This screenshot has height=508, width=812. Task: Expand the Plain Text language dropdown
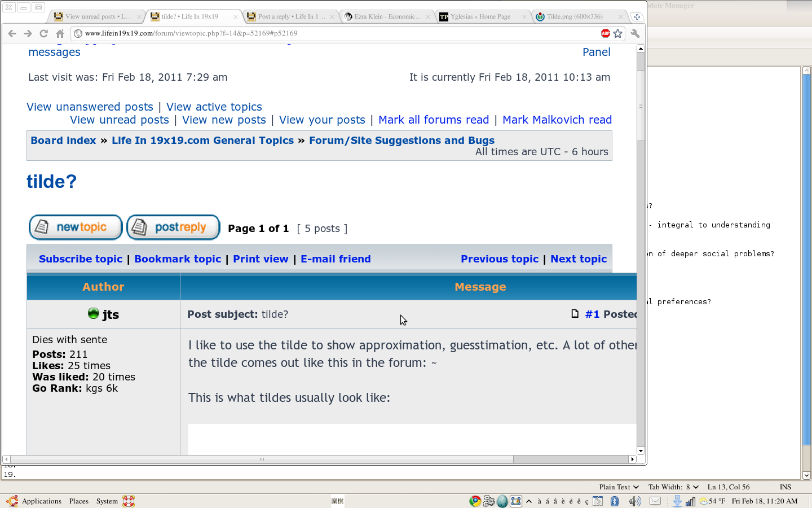point(619,487)
